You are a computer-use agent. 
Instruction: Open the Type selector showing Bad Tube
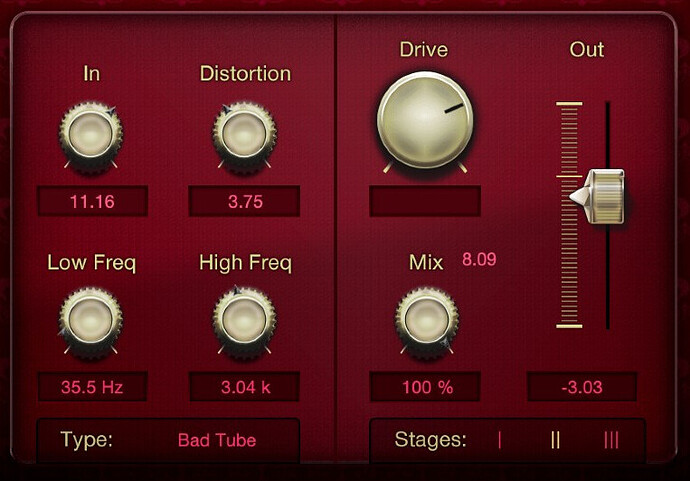[x=168, y=440]
